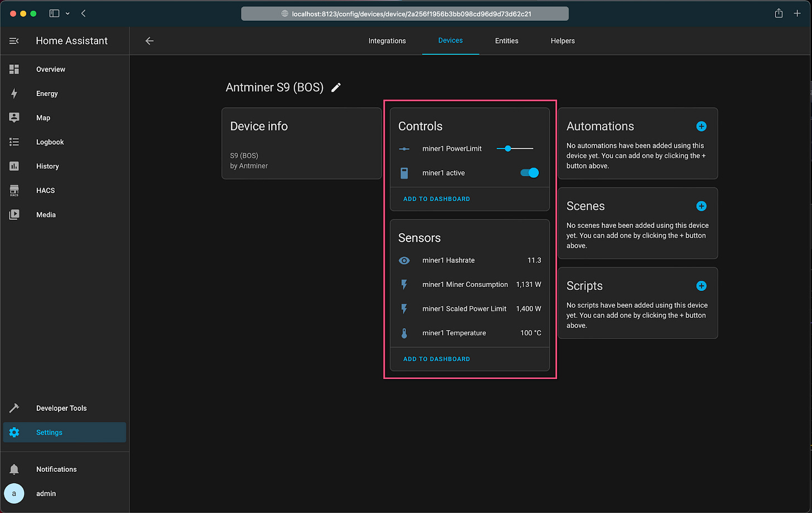Screen dimensions: 812x513
Task: Open the sidebar dropdown chevron in the toolbar
Action: pyautogui.click(x=67, y=13)
